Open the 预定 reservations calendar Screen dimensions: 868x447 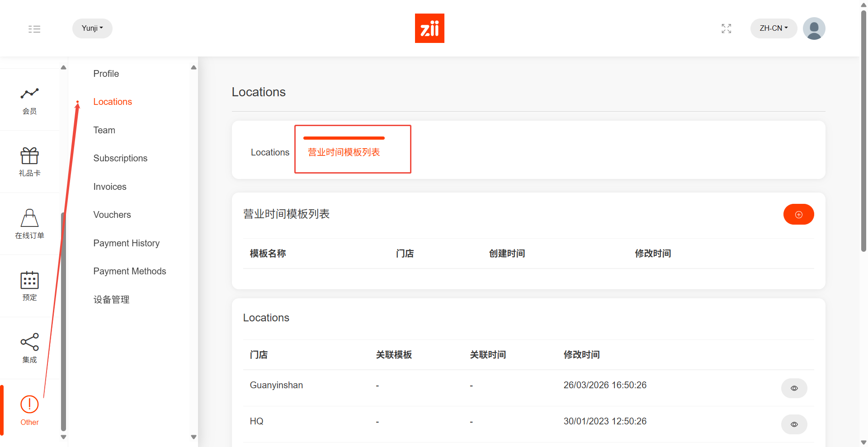30,286
